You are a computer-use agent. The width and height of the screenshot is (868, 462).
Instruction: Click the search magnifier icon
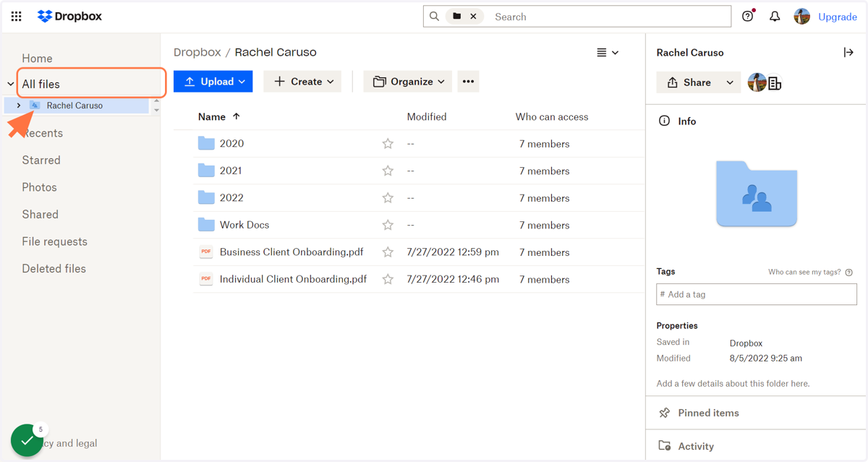[x=434, y=16]
